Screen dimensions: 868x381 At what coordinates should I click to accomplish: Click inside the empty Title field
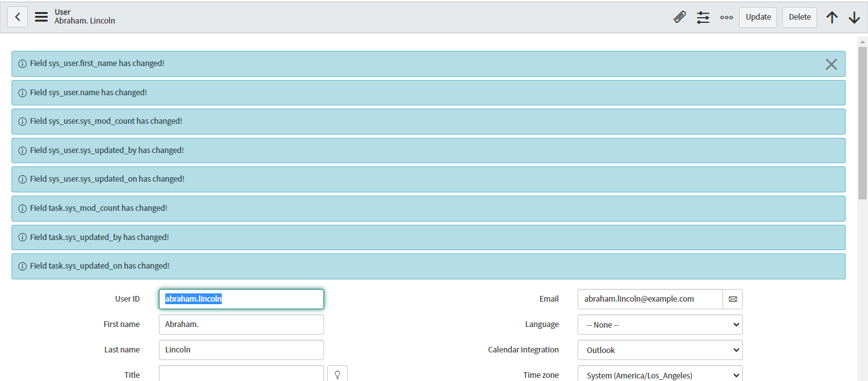(241, 374)
